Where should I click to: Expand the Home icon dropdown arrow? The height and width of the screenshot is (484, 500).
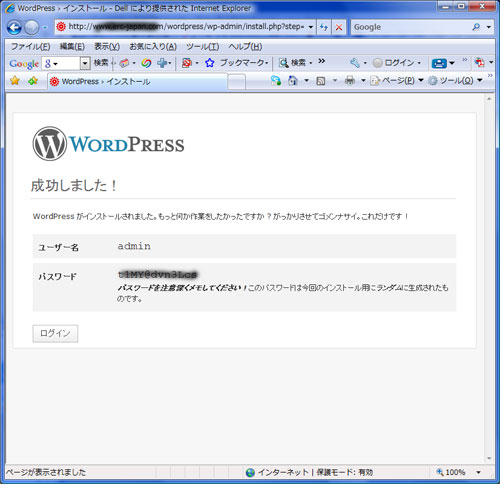coord(306,81)
